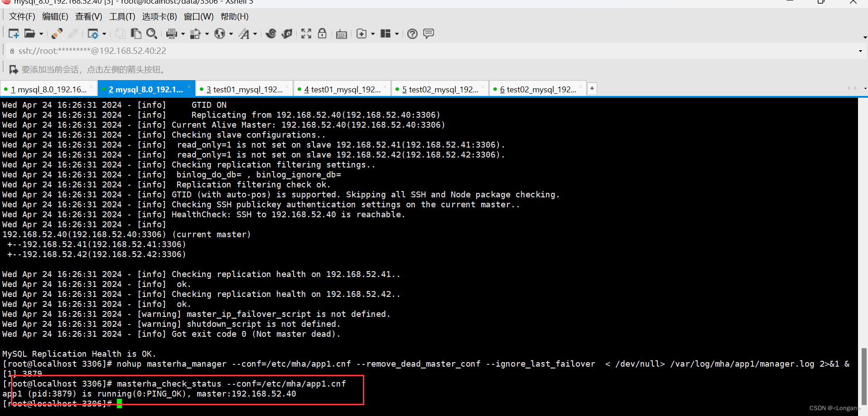Add a new tab with the plus button
The width and height of the screenshot is (868, 416).
(592, 88)
